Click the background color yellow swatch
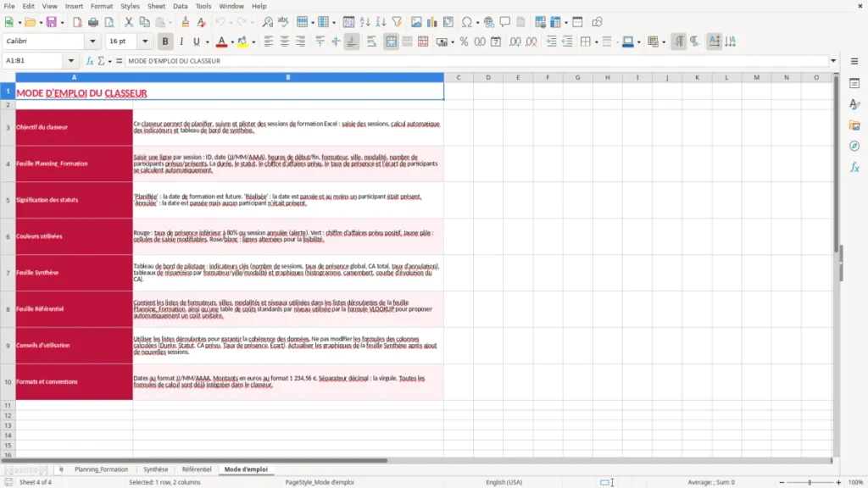The width and height of the screenshot is (868, 488). click(242, 42)
